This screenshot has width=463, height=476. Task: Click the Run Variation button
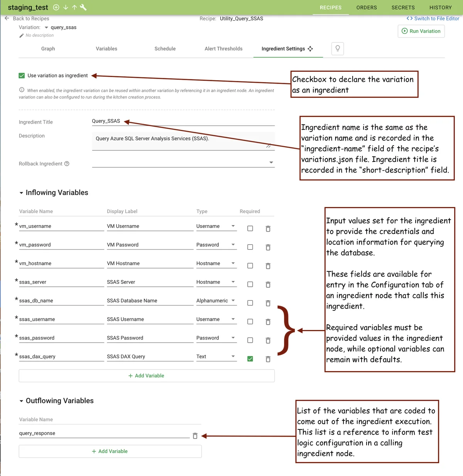(421, 31)
